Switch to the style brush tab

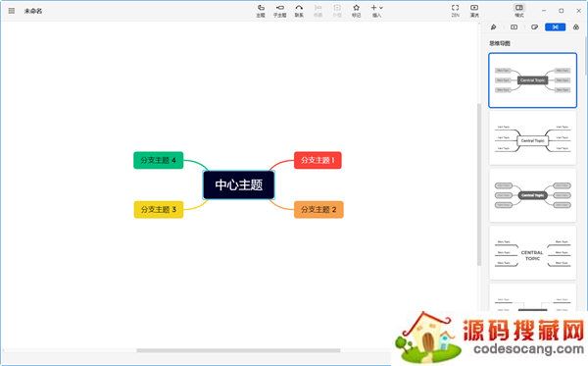494,27
